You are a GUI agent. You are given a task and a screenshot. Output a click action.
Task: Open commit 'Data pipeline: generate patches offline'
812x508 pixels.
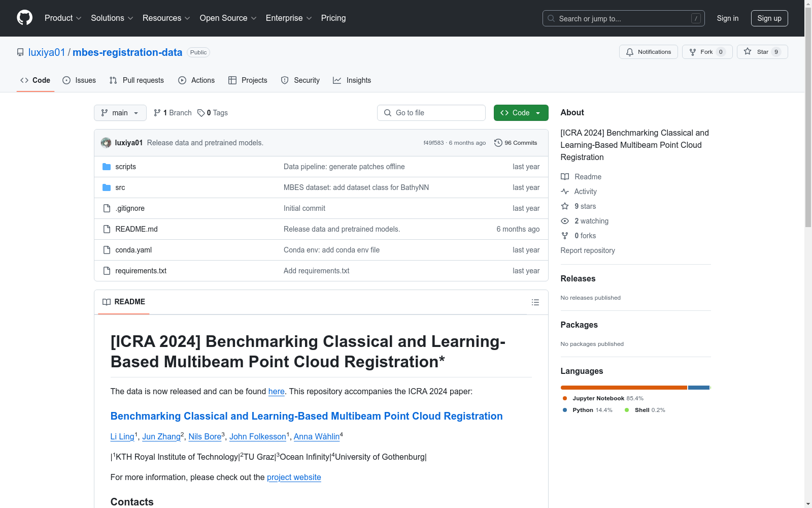(344, 167)
